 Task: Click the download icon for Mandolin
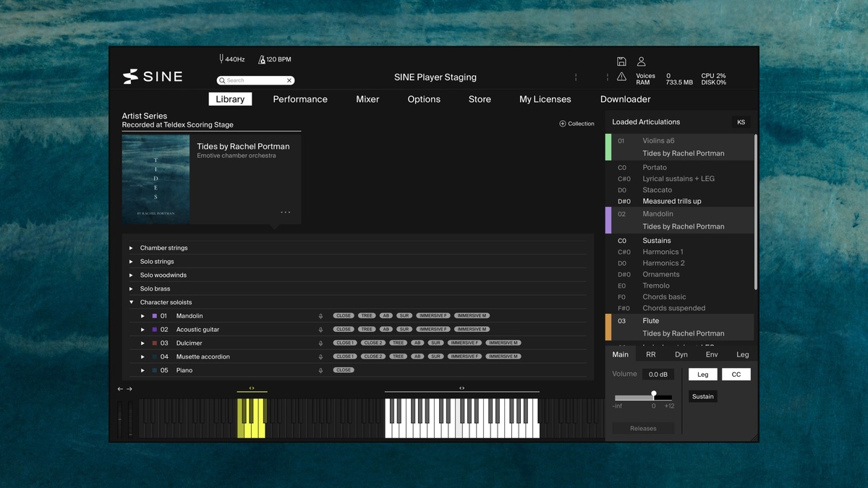tap(320, 316)
